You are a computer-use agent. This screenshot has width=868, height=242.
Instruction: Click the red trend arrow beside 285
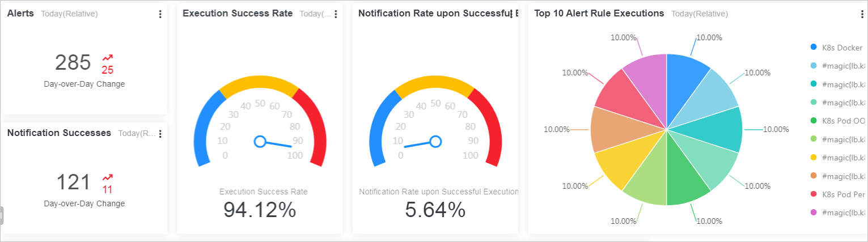coord(107,58)
